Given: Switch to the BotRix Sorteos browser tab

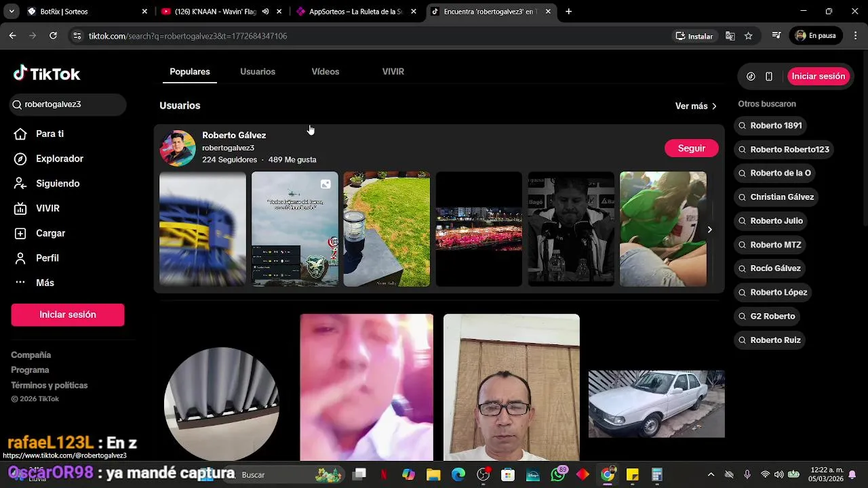Looking at the screenshot, I should point(87,12).
